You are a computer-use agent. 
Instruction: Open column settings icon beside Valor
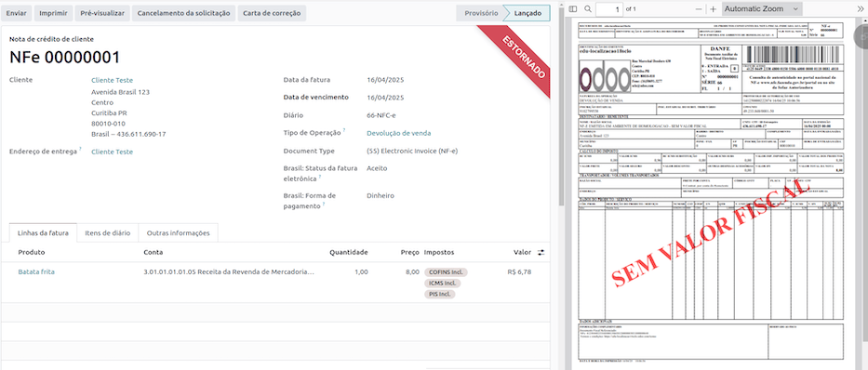(541, 252)
